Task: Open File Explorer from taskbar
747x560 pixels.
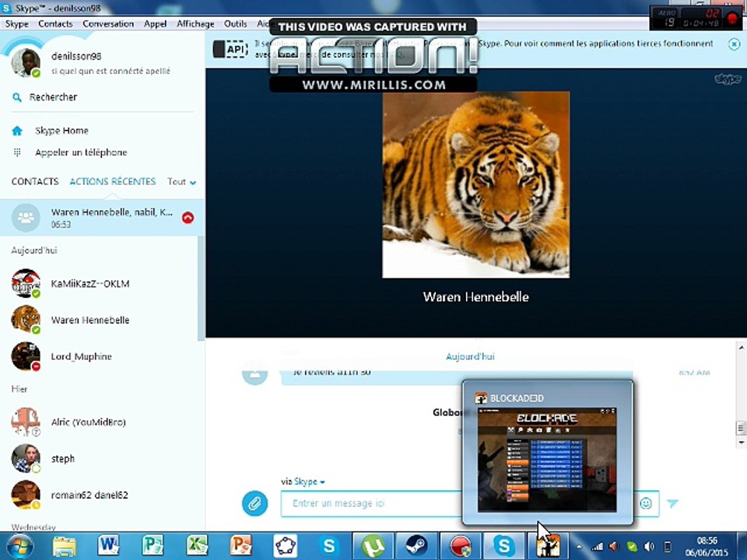Action: [x=65, y=546]
